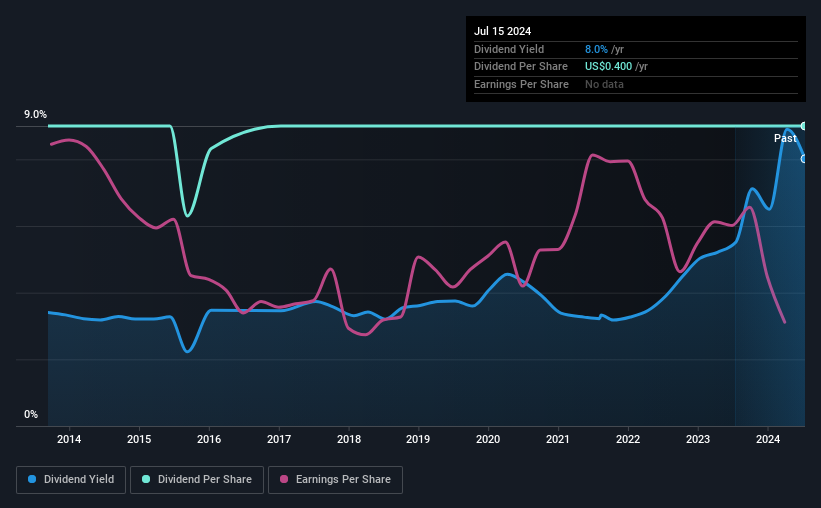Click the No data Earnings Per Share text
The image size is (821, 508).
tap(604, 84)
